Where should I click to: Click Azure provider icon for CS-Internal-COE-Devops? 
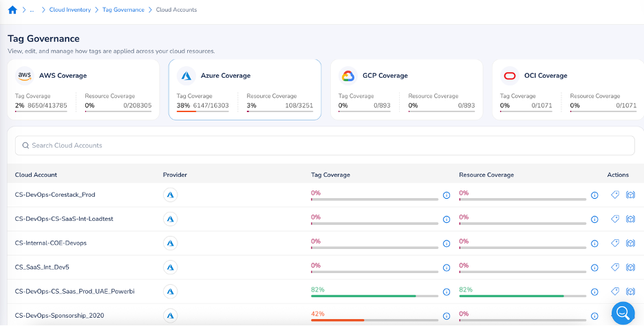click(x=170, y=243)
